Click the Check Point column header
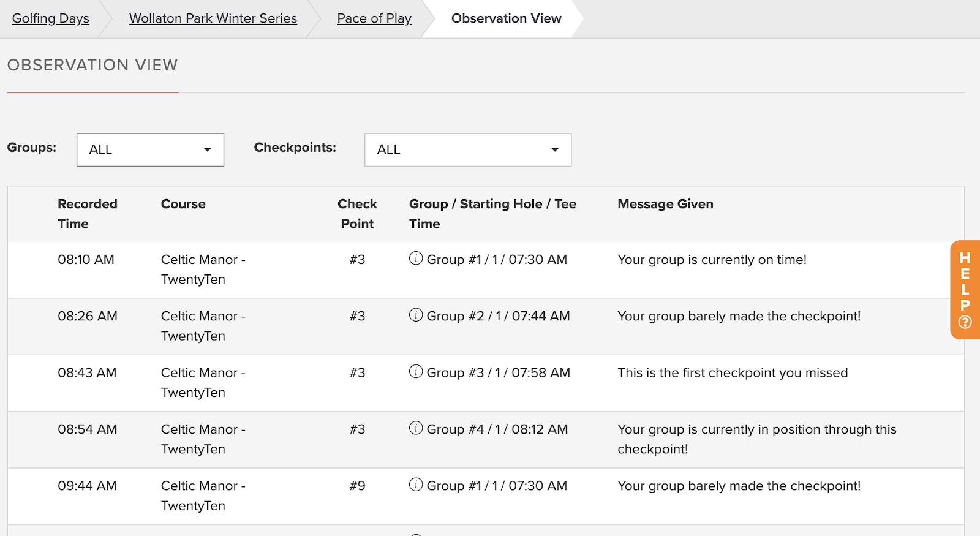The width and height of the screenshot is (980, 536). point(357,214)
